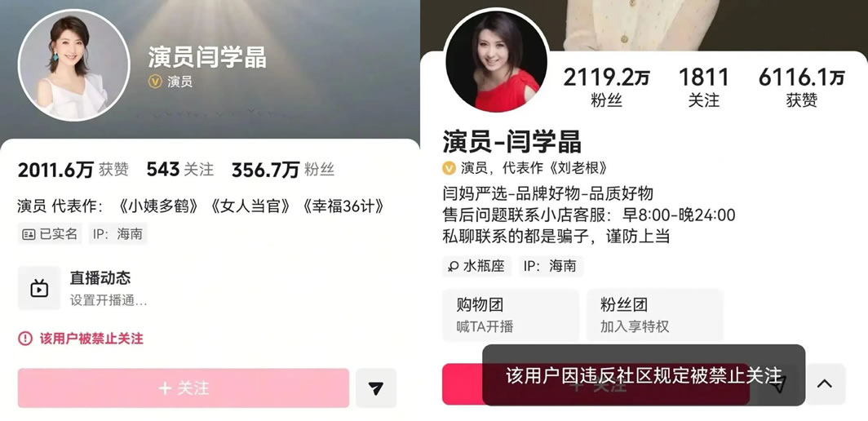The width and height of the screenshot is (868, 421).
Task: Click the gold verified badge under 演员闫学晶
Action: tap(155, 82)
